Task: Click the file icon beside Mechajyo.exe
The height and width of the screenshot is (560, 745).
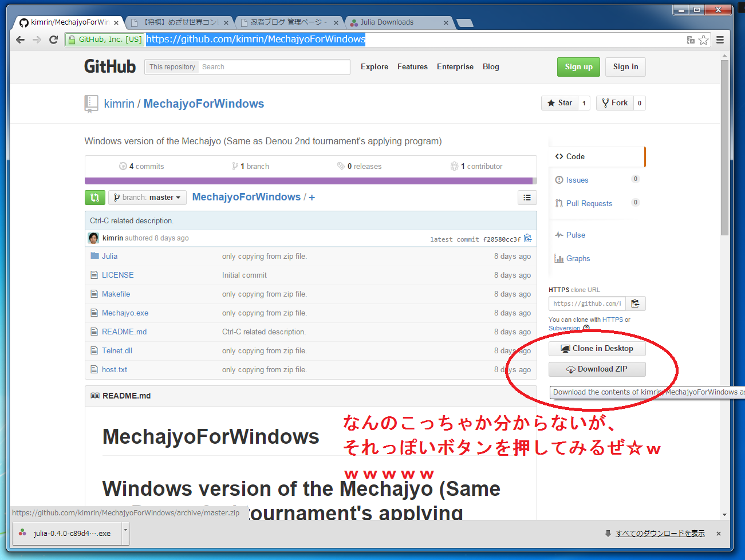Action: click(x=94, y=313)
